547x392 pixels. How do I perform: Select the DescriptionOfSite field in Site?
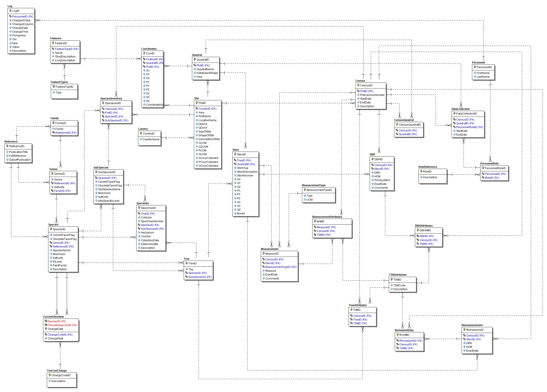coord(209,139)
